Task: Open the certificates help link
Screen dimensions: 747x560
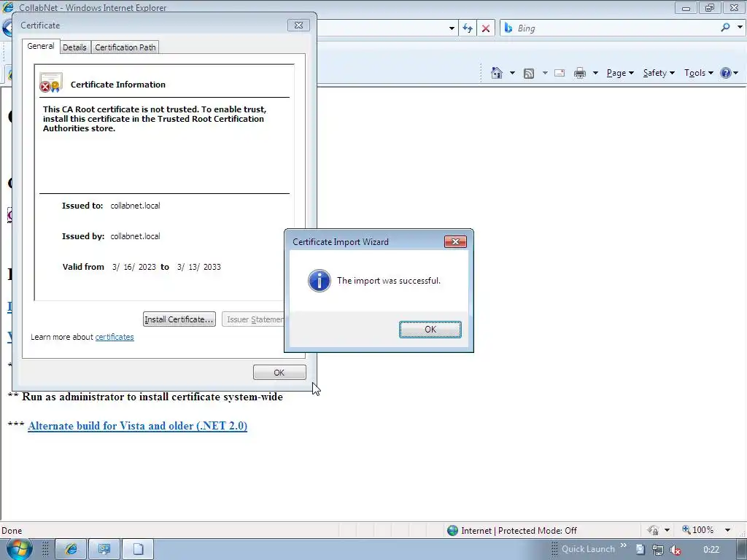Action: click(x=115, y=337)
